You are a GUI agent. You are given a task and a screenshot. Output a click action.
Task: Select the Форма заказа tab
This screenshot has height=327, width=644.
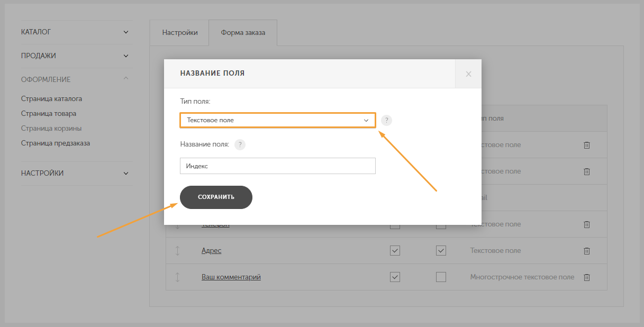pyautogui.click(x=243, y=33)
